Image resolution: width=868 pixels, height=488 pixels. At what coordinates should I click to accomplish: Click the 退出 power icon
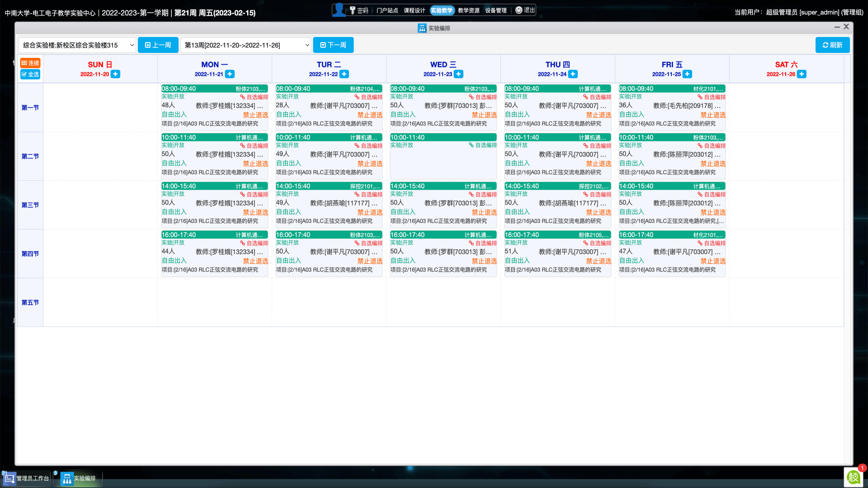click(519, 10)
